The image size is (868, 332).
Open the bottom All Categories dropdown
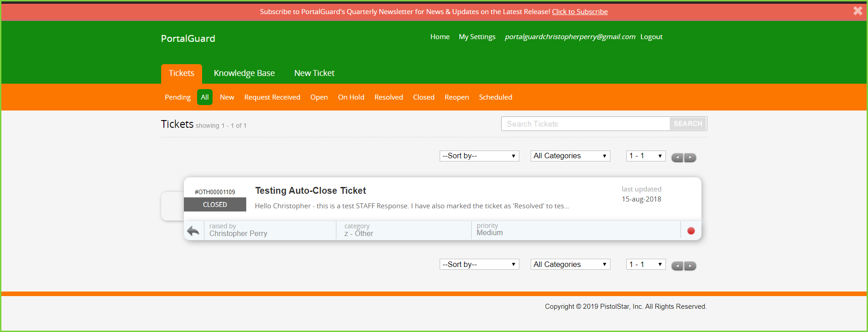click(x=570, y=264)
